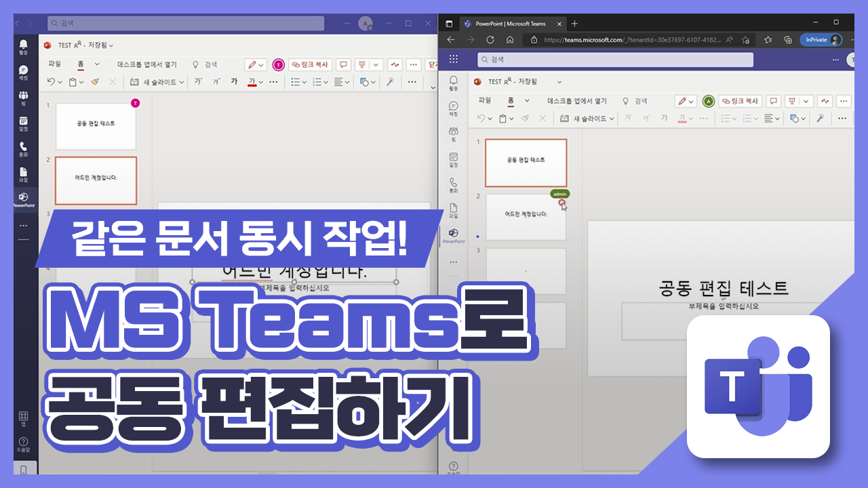Expand TEST file name dropdown in left window
The height and width of the screenshot is (488, 868).
(111, 45)
